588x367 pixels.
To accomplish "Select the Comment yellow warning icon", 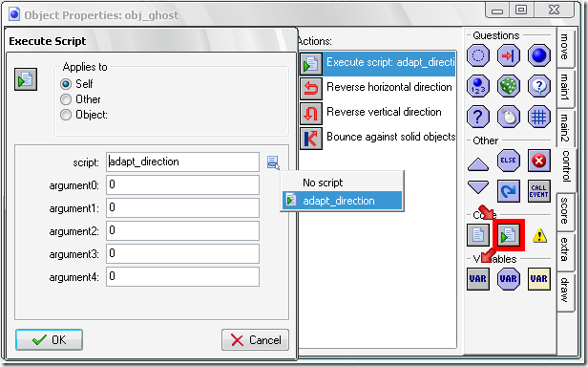I will tap(539, 235).
